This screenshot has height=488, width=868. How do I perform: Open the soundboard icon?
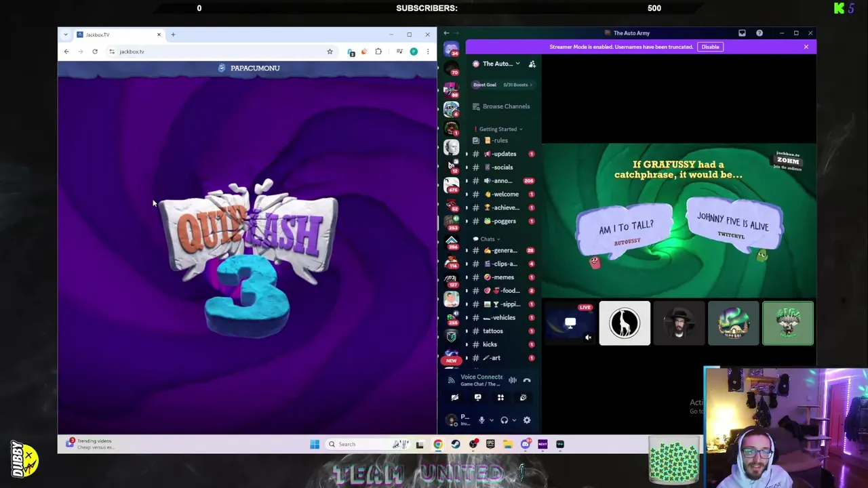(x=523, y=398)
